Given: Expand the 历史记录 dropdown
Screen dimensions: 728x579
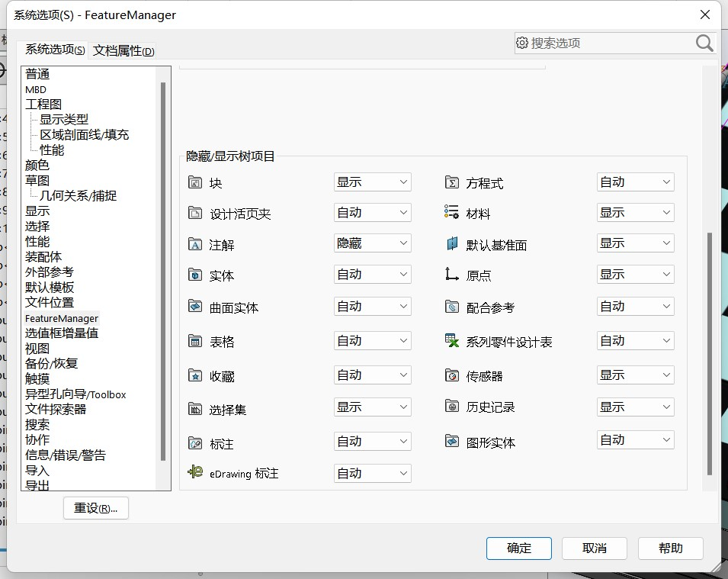Looking at the screenshot, I should pyautogui.click(x=635, y=407).
